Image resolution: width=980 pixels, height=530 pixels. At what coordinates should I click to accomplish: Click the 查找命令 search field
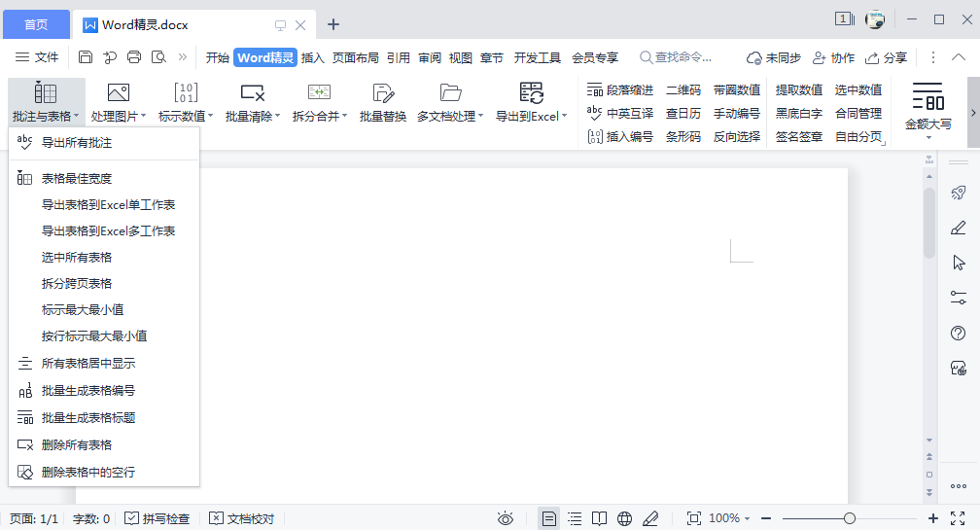coord(676,57)
